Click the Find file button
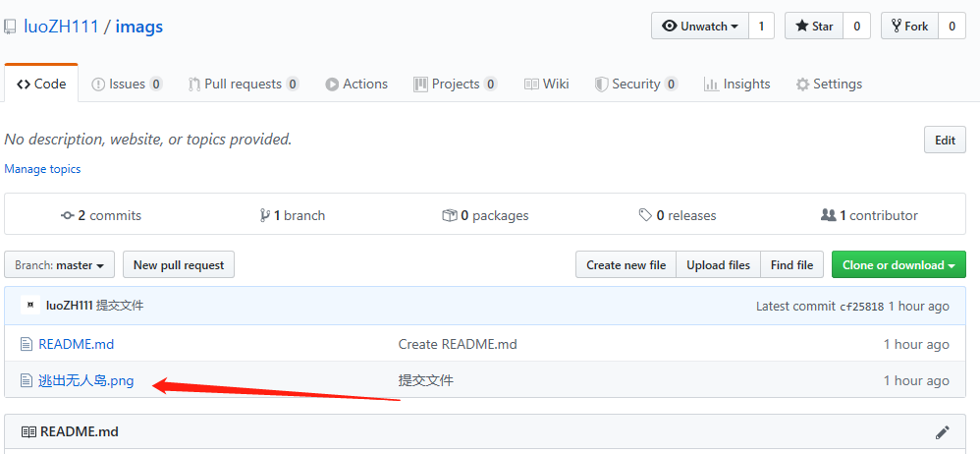 click(x=791, y=264)
